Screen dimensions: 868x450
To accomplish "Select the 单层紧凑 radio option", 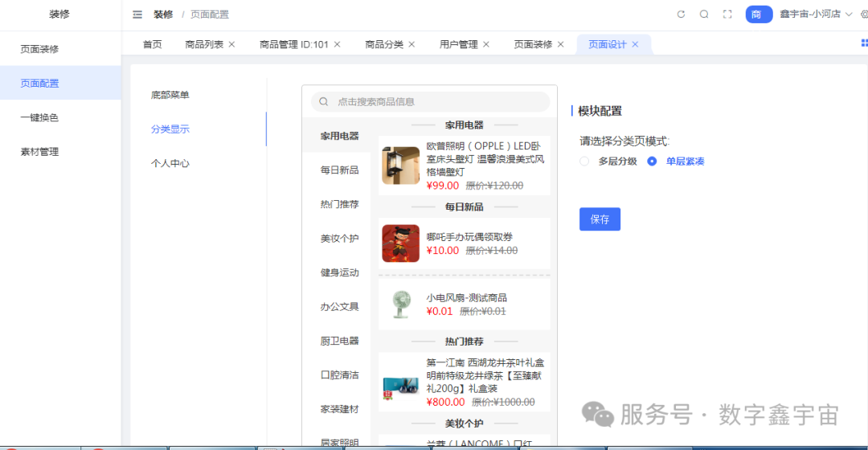I will 652,161.
